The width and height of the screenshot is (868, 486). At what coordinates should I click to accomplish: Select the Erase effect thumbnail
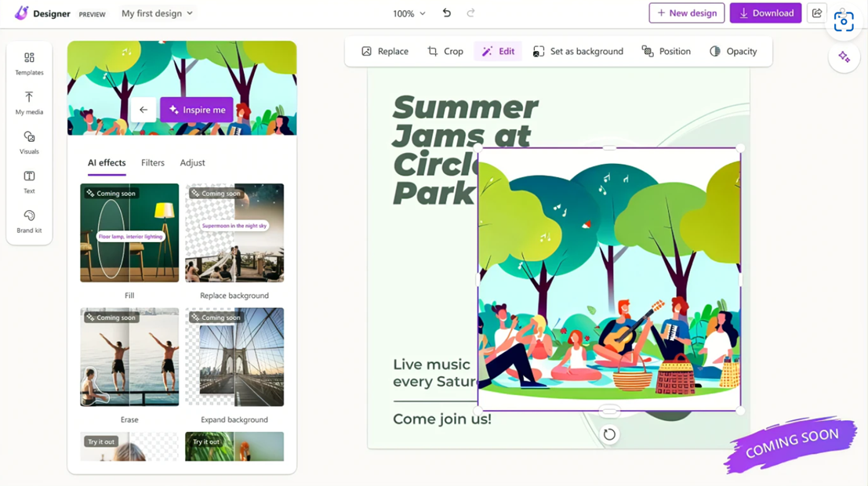click(129, 357)
